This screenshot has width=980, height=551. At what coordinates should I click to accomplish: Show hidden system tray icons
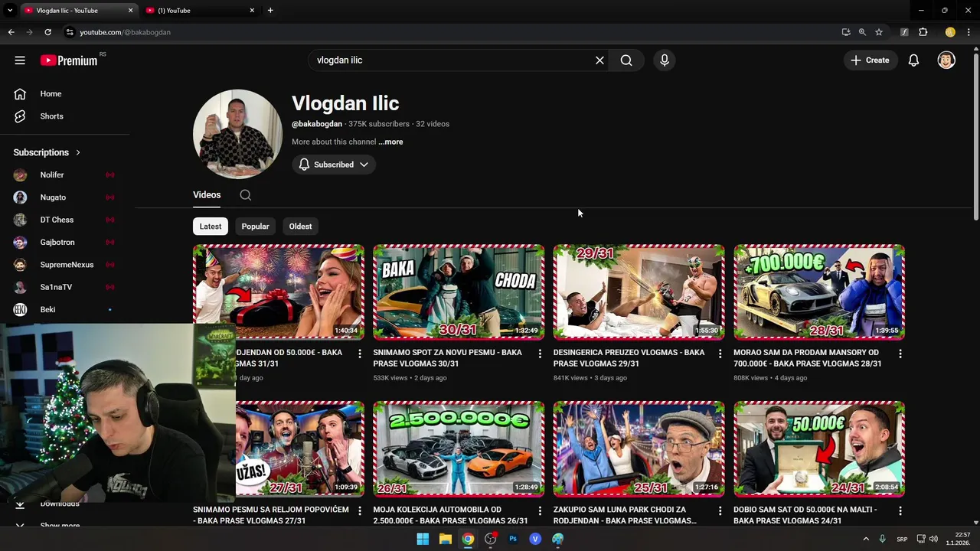pyautogui.click(x=866, y=539)
